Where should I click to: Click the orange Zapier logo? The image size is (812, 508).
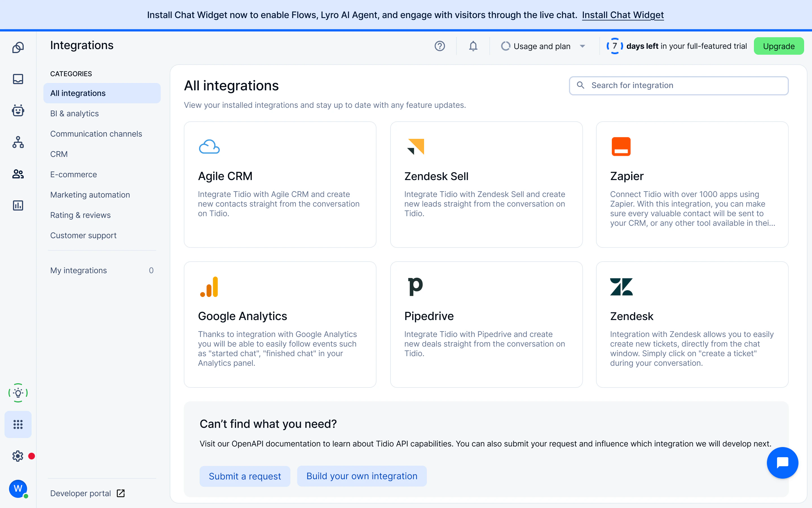click(621, 146)
